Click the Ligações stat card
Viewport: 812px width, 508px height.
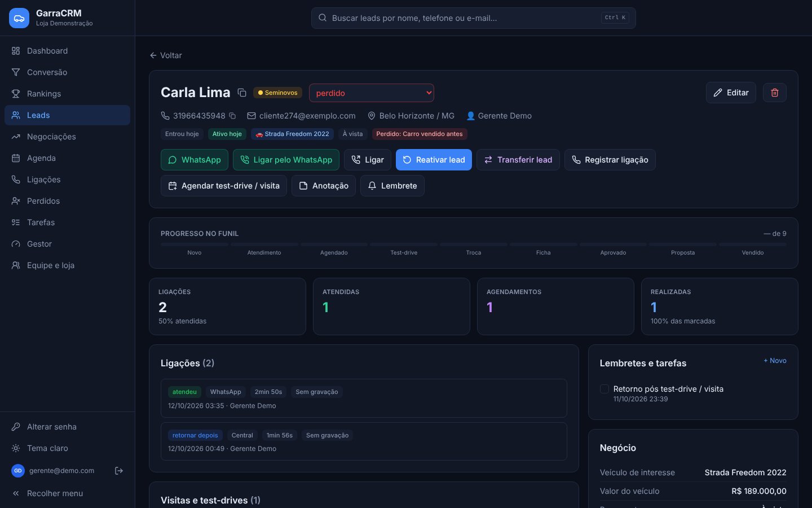[227, 306]
